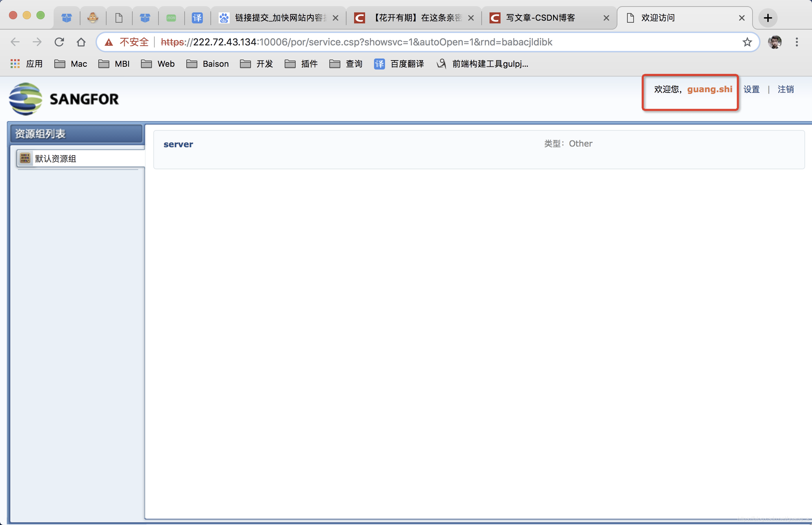
Task: Click the browser reload icon
Action: coord(59,42)
